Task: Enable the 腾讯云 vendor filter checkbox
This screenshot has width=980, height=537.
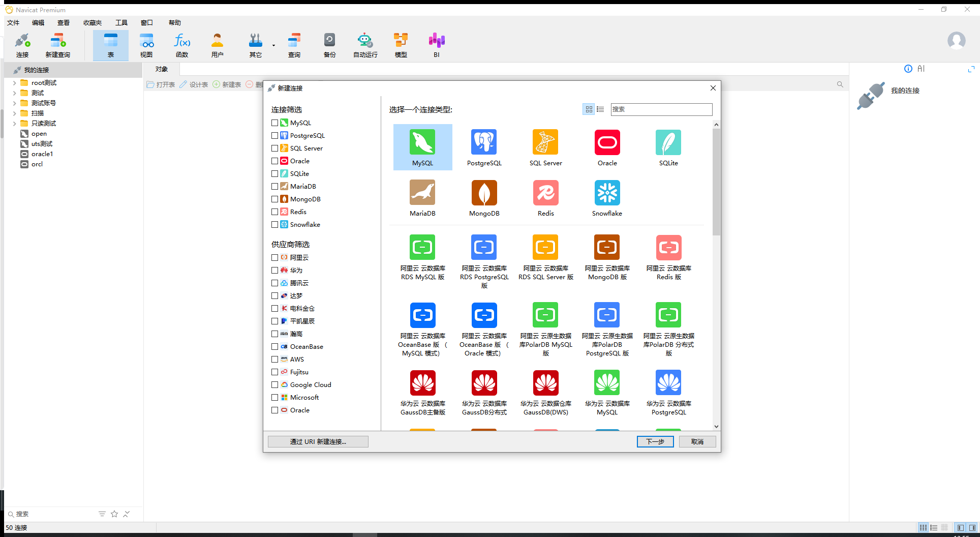Action: pyautogui.click(x=274, y=283)
